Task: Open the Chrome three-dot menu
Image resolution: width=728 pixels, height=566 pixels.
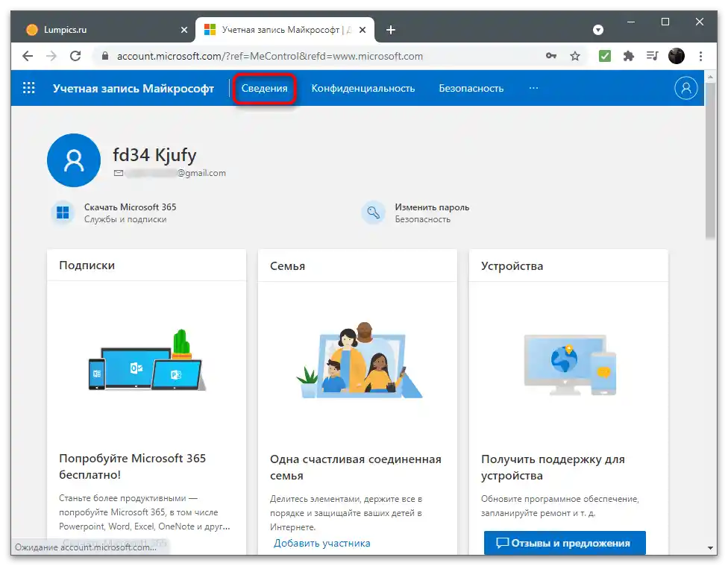Action: click(x=700, y=56)
